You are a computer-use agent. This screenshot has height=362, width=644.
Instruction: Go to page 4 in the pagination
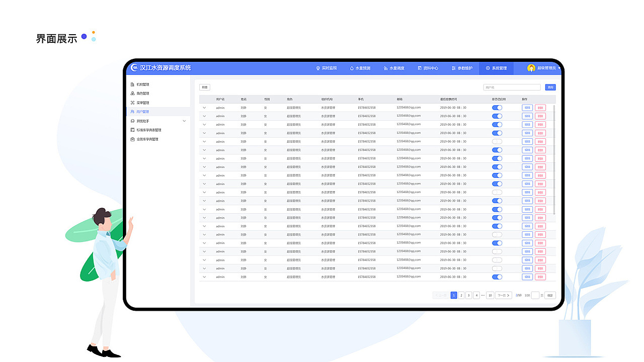(476, 295)
